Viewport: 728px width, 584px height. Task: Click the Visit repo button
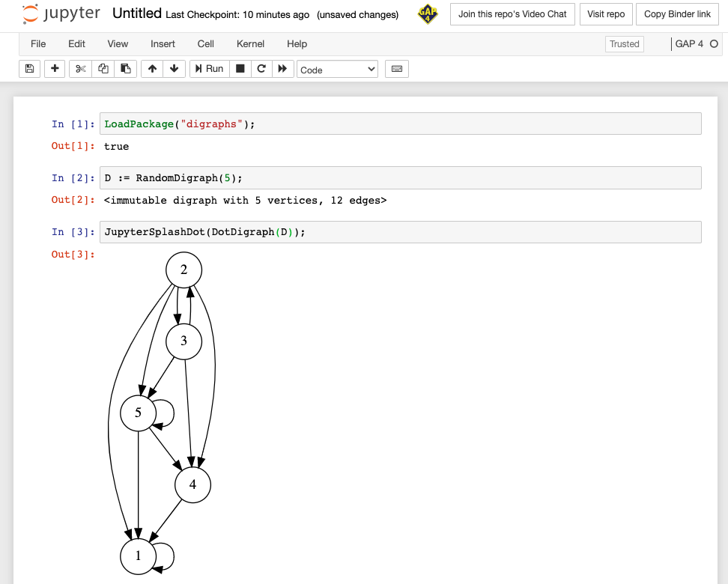(606, 13)
